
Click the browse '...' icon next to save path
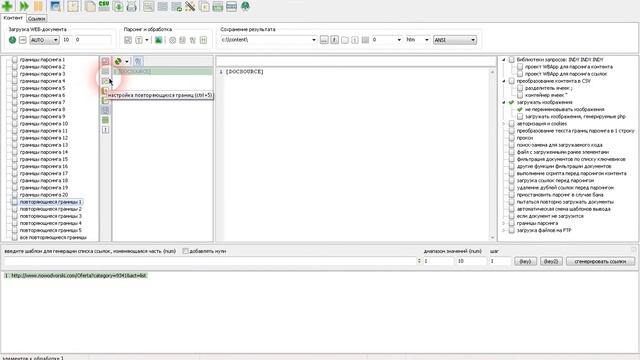pyautogui.click(x=324, y=40)
